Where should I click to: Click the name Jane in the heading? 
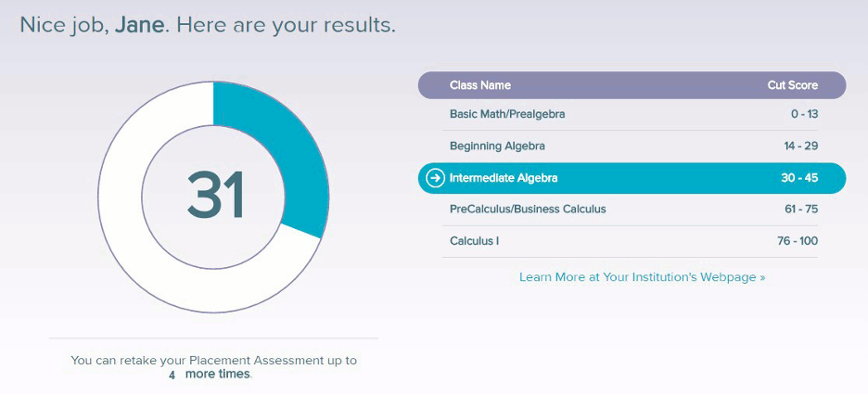(139, 25)
